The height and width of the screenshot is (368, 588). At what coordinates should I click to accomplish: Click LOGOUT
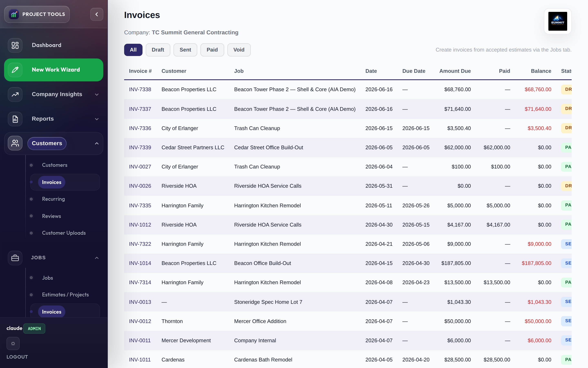click(17, 357)
